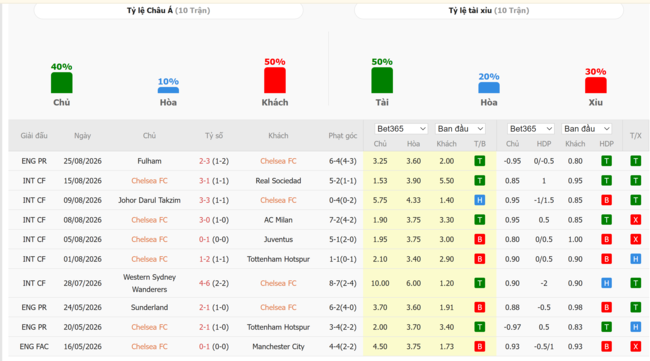Click Manchester City team name
Viewport: 650px width, 361px height.
pos(278,346)
